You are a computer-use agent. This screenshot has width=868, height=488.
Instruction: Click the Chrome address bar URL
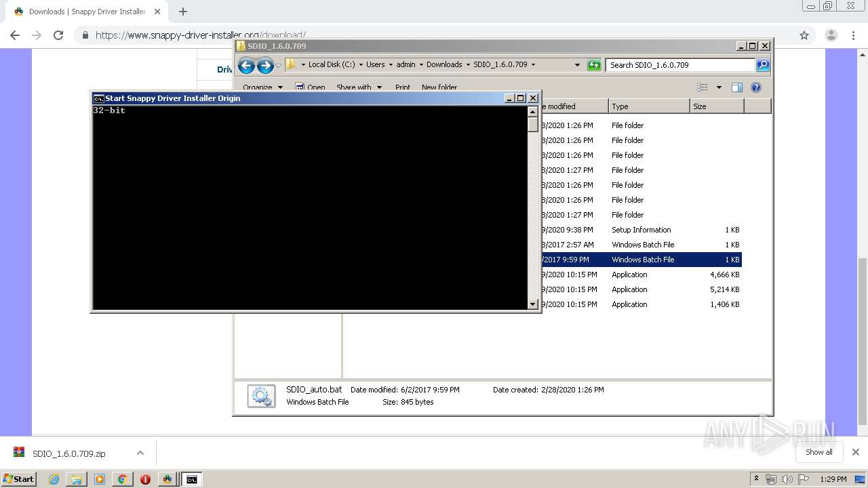tap(201, 35)
